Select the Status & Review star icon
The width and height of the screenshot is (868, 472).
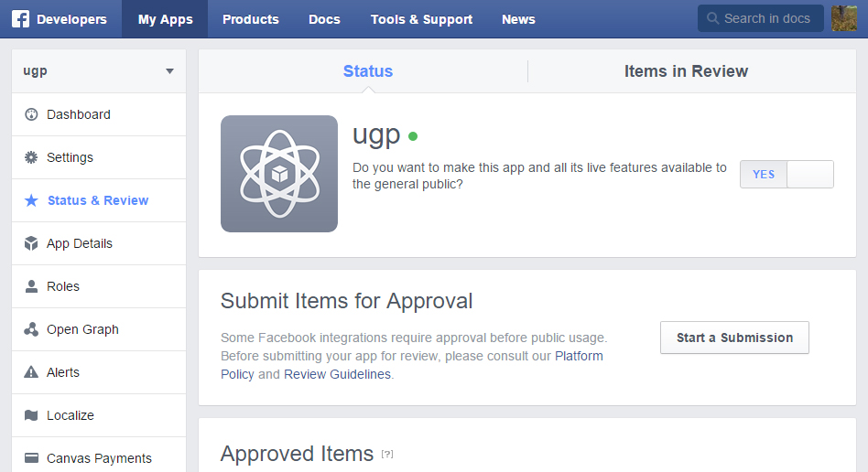click(31, 200)
